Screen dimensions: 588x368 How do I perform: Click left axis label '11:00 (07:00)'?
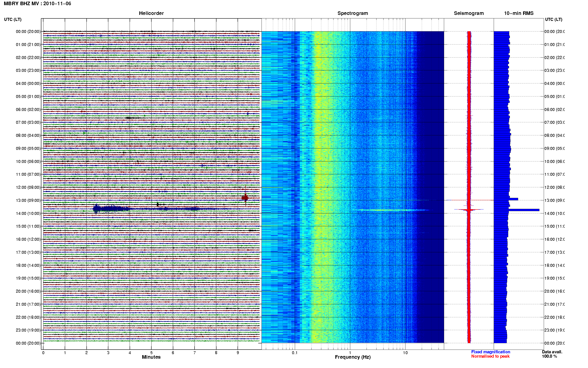point(28,174)
